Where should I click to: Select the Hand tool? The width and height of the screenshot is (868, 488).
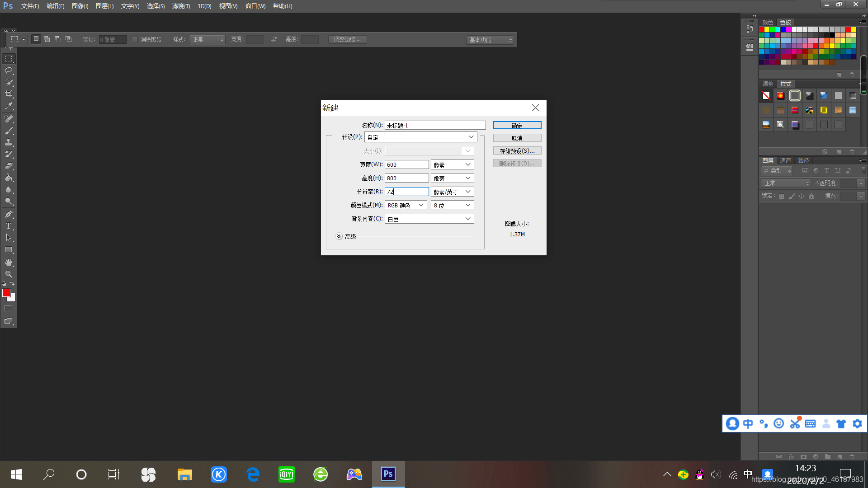point(9,263)
